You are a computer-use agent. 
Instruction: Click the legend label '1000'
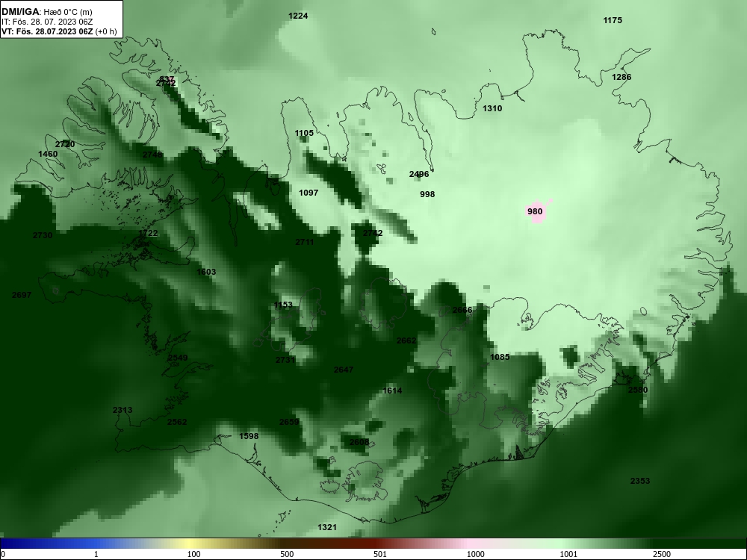pyautogui.click(x=476, y=554)
